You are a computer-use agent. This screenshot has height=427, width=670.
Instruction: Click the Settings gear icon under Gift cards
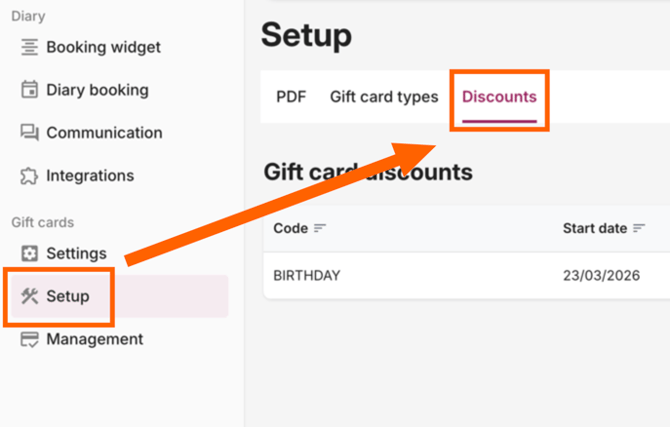coord(29,254)
